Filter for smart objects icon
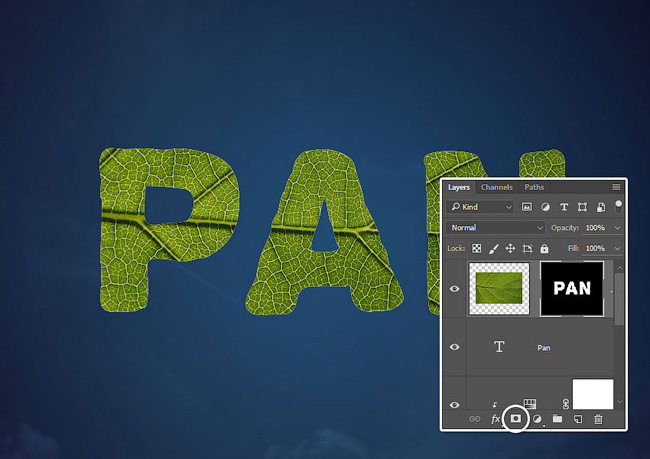 tap(601, 207)
